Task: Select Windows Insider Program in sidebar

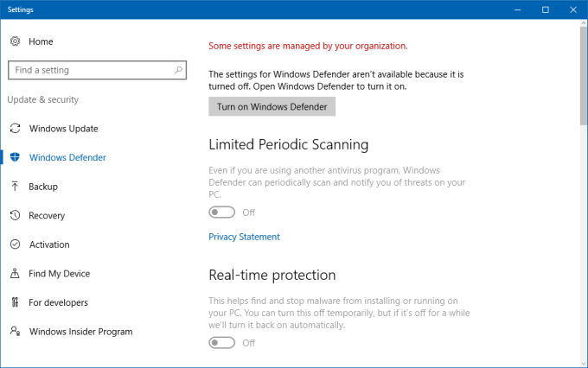Action: point(80,332)
